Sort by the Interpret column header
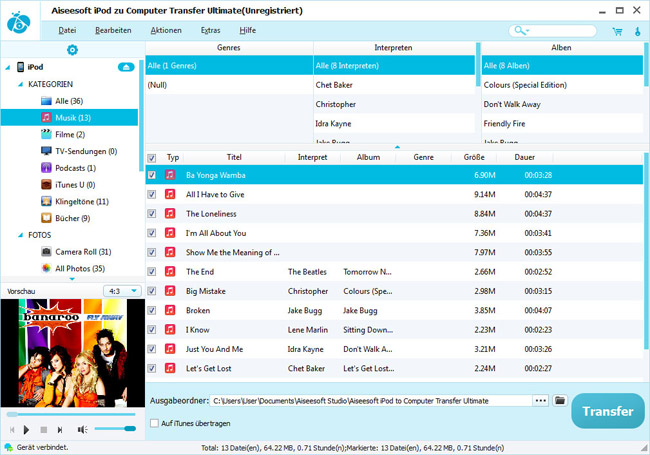650x455 pixels. (312, 157)
